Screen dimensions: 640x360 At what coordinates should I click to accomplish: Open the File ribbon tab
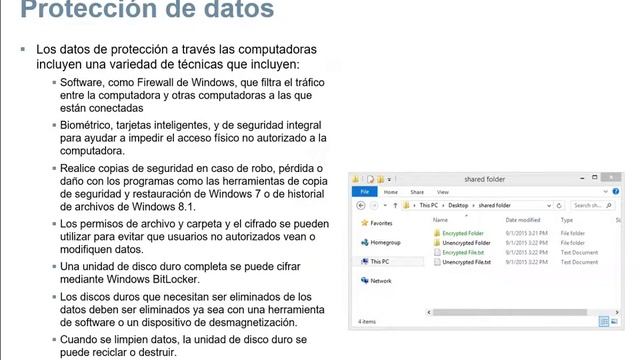(365, 192)
